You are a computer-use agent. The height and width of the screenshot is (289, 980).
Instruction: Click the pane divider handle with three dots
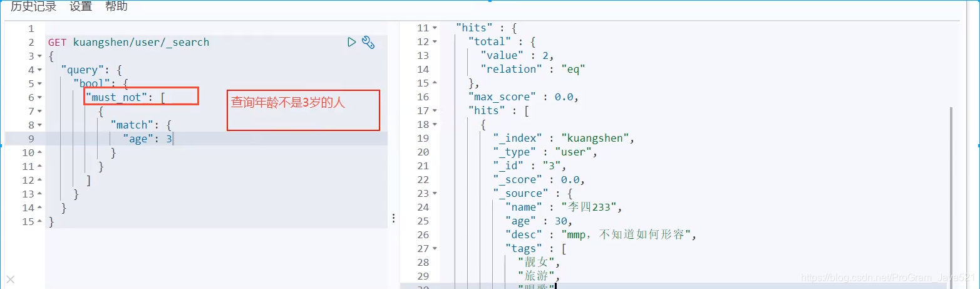pos(393,218)
